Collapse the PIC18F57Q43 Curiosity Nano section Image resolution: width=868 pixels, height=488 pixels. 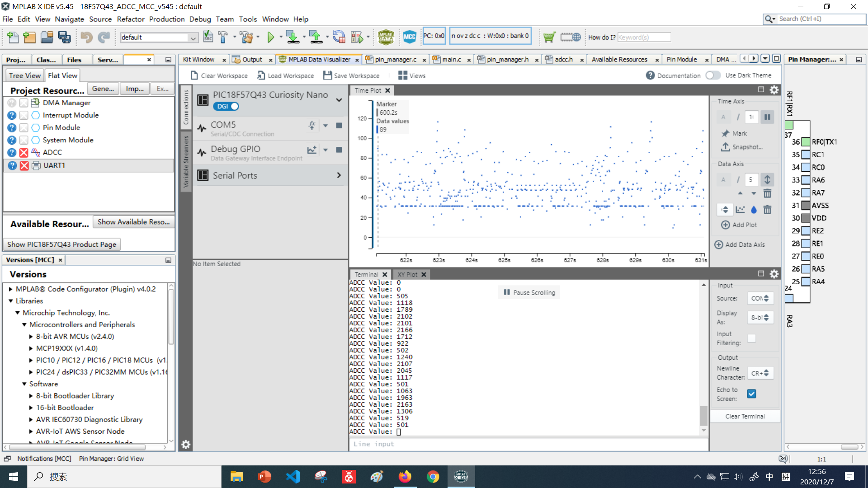(x=339, y=100)
